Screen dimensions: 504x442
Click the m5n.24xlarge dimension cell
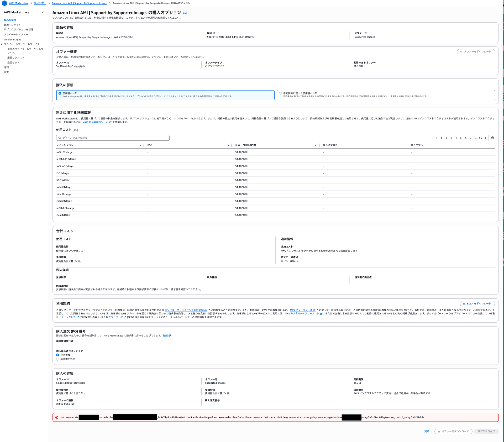tap(64, 187)
